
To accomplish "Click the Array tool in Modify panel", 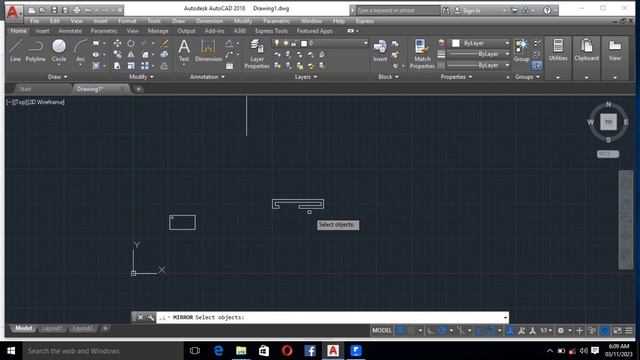I will [144, 66].
